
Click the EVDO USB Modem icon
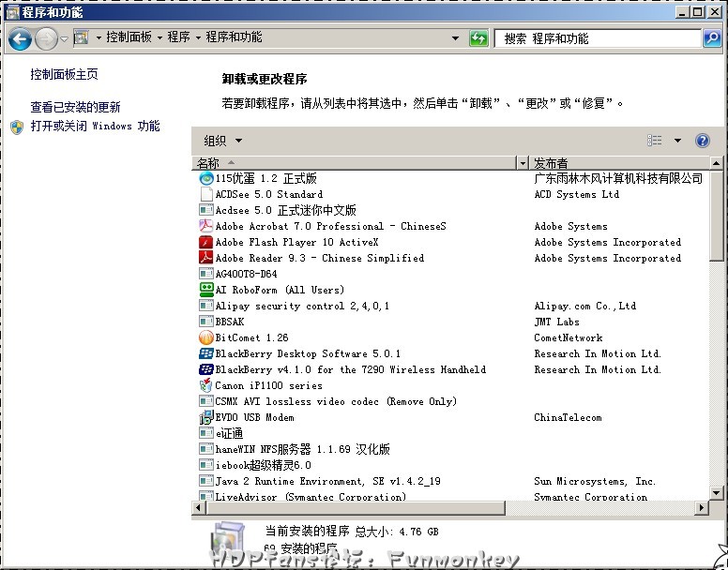206,417
